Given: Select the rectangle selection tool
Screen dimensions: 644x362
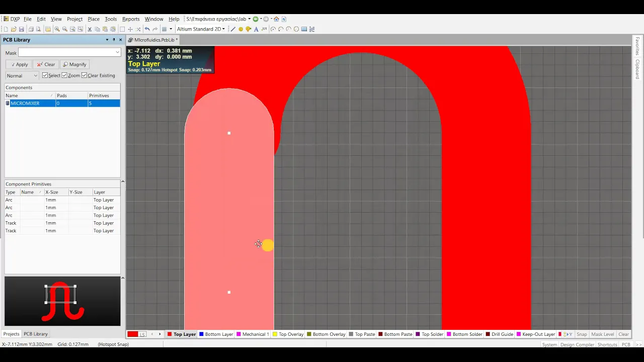Looking at the screenshot, I should tap(122, 29).
